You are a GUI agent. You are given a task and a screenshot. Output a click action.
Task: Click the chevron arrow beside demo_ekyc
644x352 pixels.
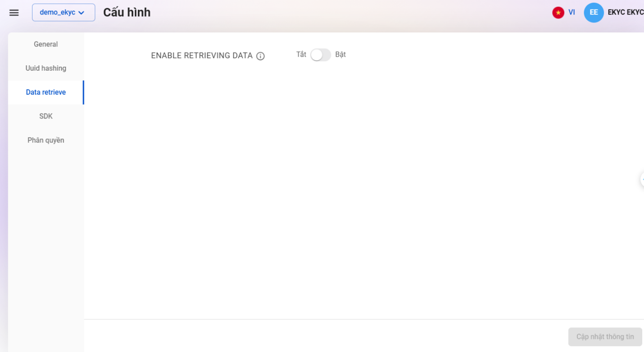coord(82,13)
